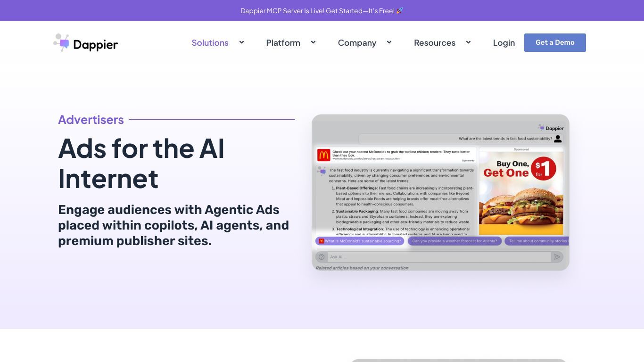Open the Company menu

[x=357, y=43]
